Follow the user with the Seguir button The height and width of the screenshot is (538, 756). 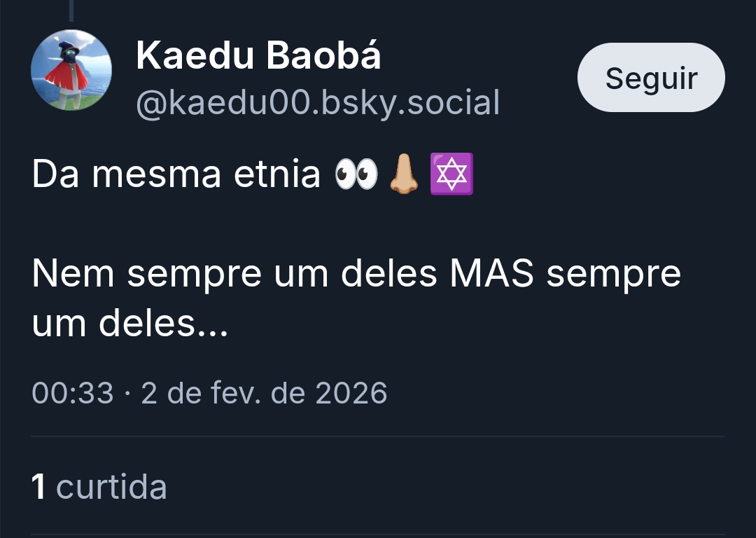[651, 78]
